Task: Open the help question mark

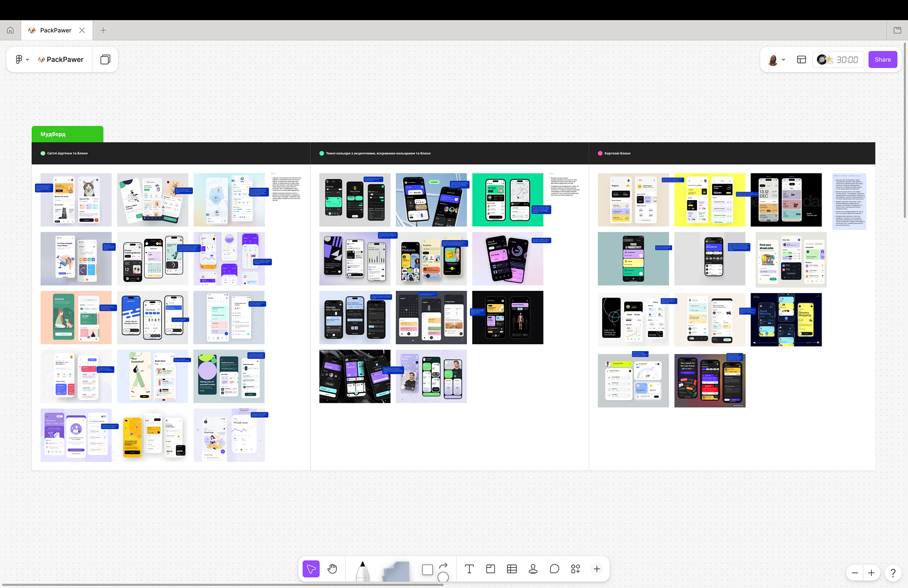Action: [x=893, y=573]
